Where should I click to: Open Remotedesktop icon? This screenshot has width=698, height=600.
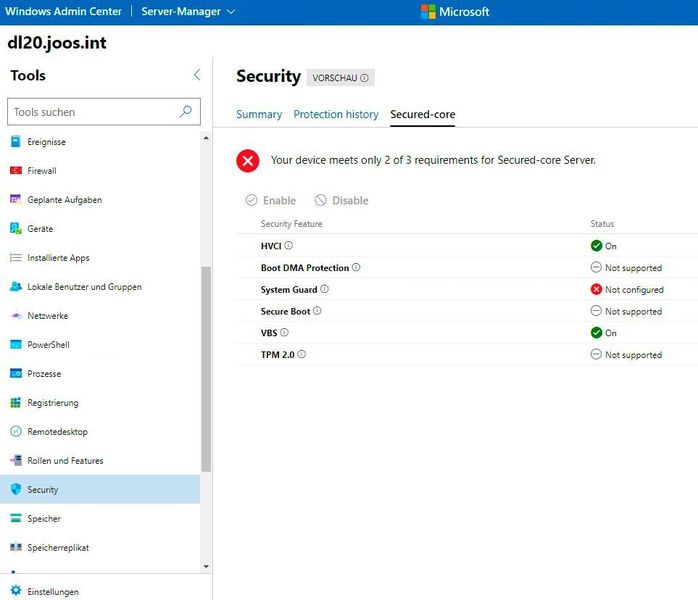tap(16, 431)
